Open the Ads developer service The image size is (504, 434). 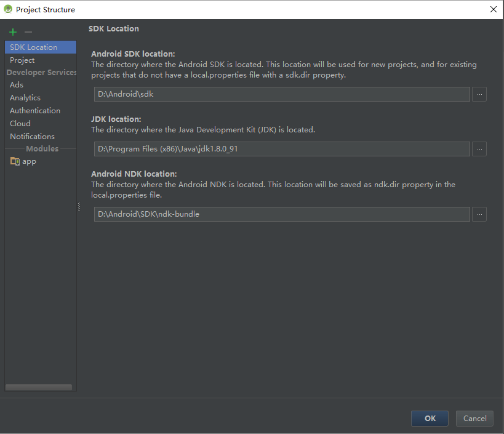(x=17, y=85)
